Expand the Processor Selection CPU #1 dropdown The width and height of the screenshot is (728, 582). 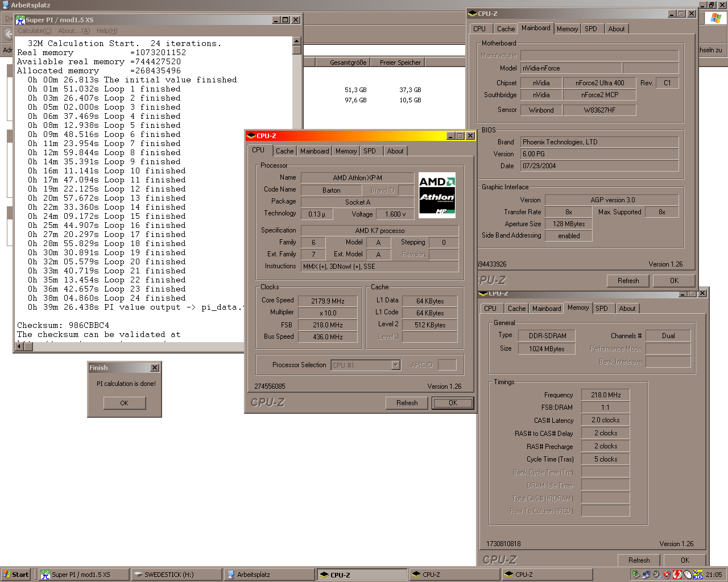[x=396, y=365]
